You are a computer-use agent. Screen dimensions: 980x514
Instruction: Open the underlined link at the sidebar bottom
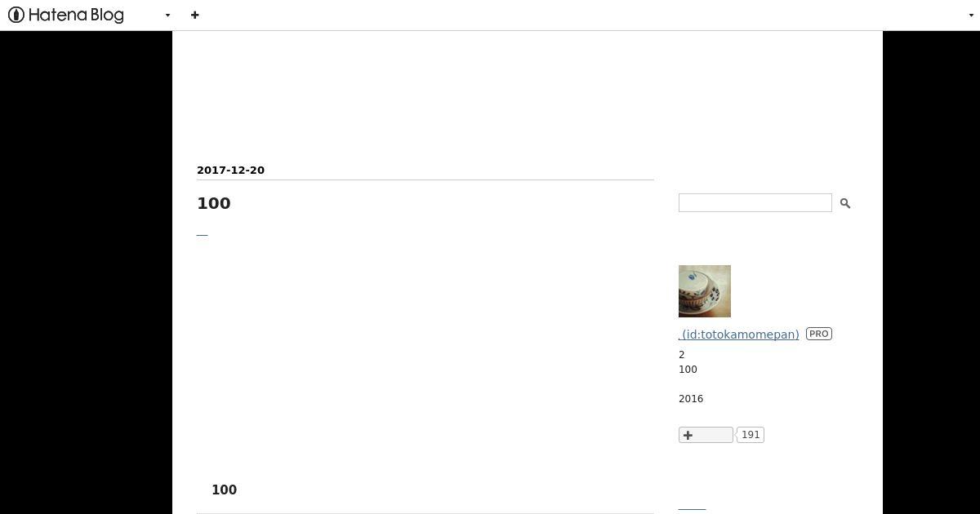tap(692, 509)
